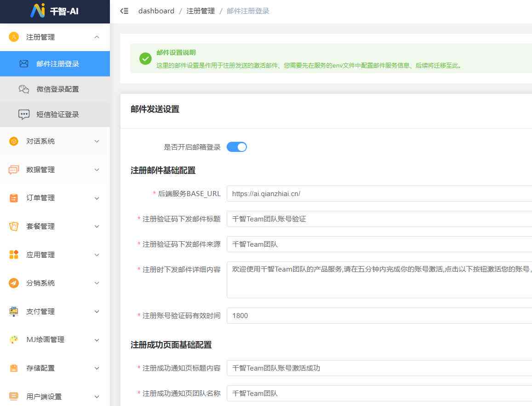Click the 套餐管理 cards icon
This screenshot has height=406, width=532.
[x=14, y=226]
